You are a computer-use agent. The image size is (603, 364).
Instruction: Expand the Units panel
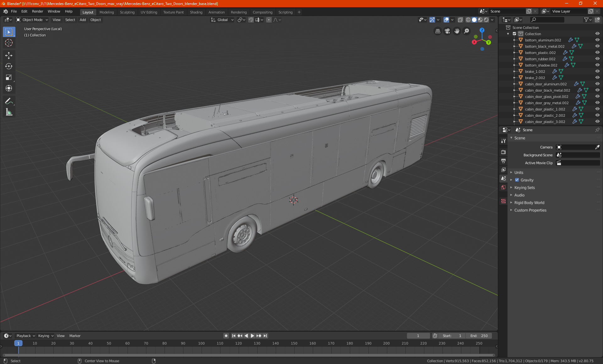pos(519,172)
